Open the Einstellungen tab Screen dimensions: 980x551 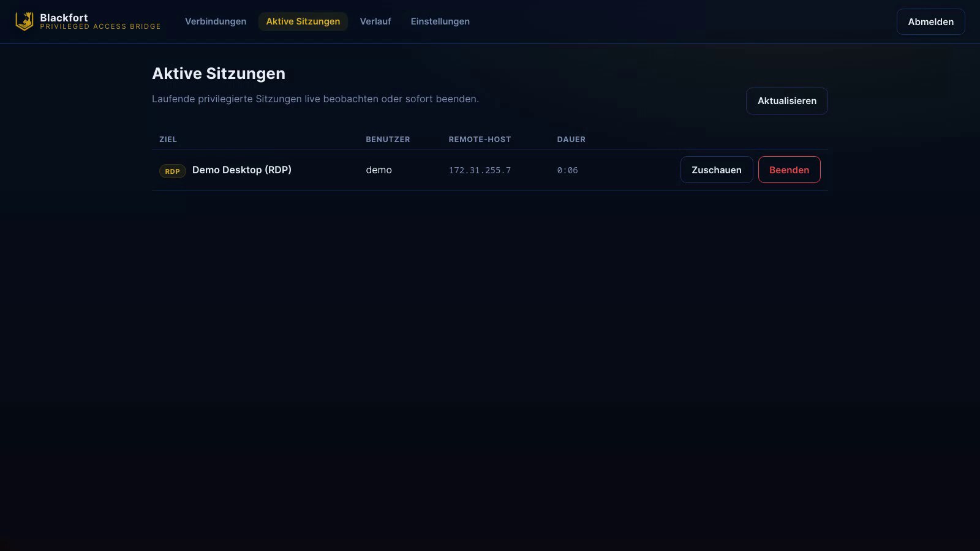click(440, 21)
